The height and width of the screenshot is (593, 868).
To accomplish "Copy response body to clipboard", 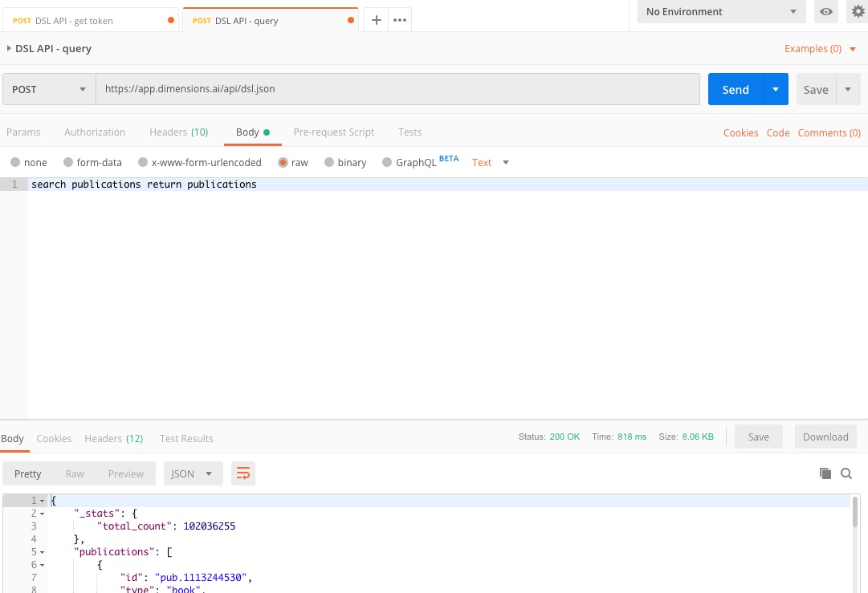I will point(825,473).
